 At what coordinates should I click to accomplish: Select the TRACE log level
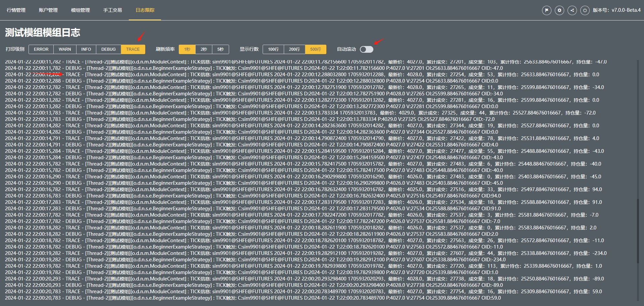[x=133, y=49]
